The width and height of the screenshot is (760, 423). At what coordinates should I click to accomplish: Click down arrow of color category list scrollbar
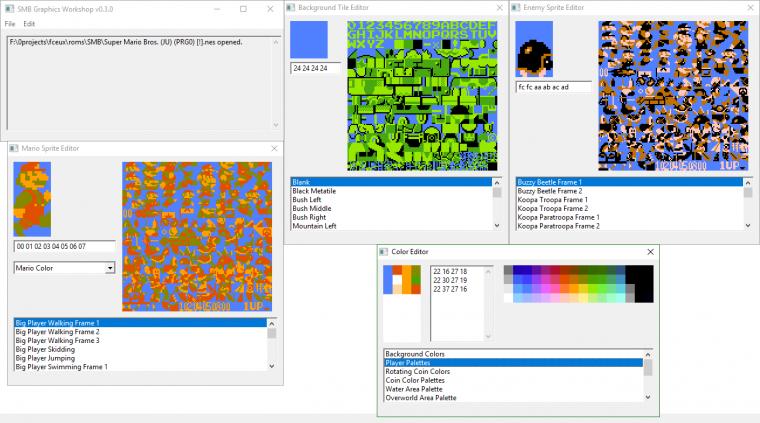[648, 397]
